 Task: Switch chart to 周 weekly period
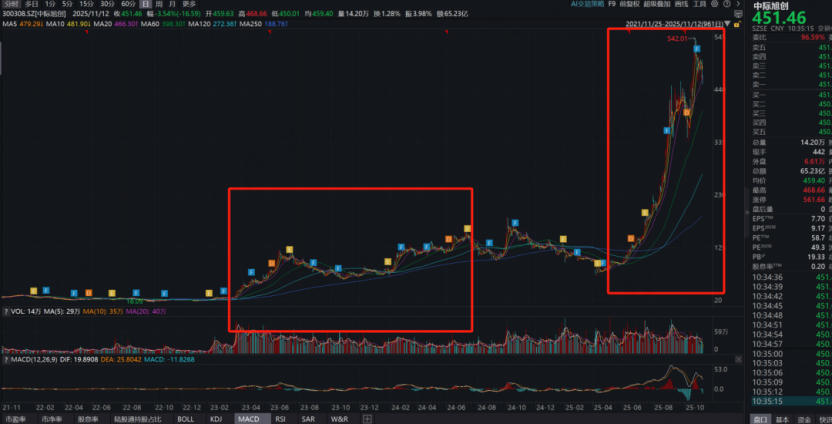coord(159,4)
